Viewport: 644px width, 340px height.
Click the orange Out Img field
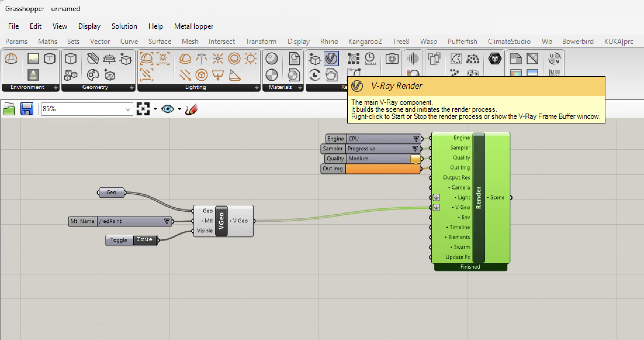(x=382, y=169)
